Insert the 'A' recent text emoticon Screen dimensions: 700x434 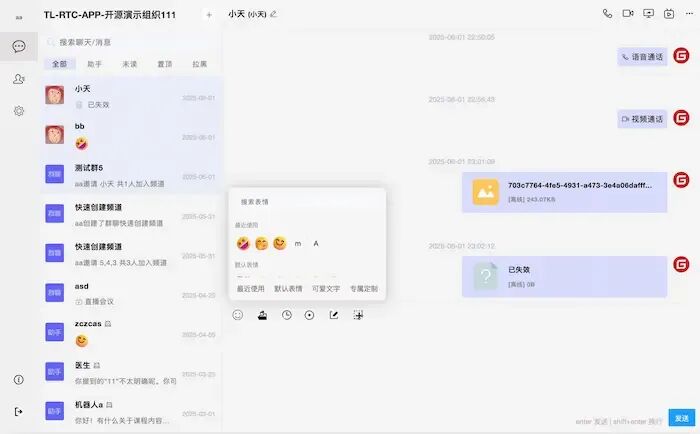[316, 244]
